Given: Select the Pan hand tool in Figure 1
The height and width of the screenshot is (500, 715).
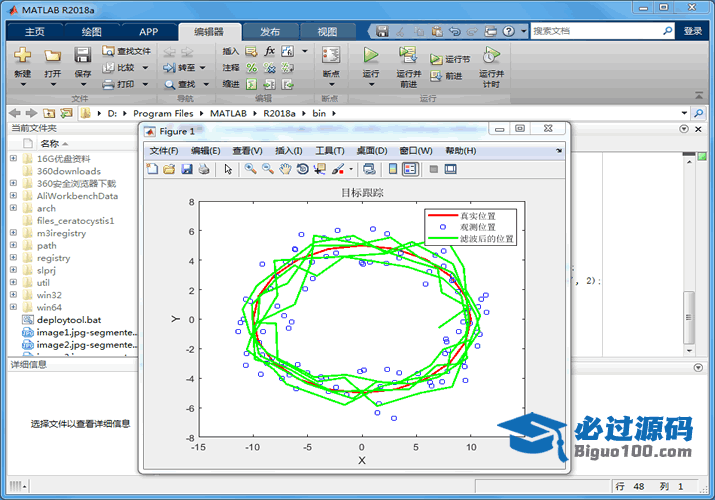Looking at the screenshot, I should tap(285, 169).
